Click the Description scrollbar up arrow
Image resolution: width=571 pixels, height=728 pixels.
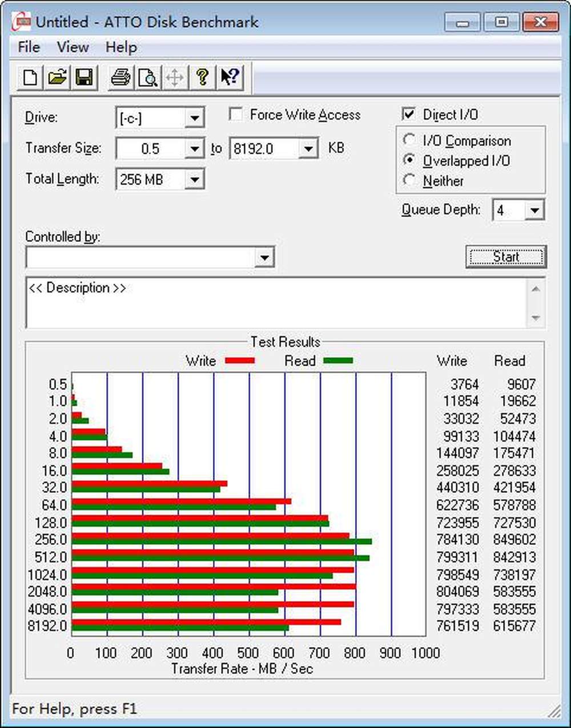pos(536,289)
